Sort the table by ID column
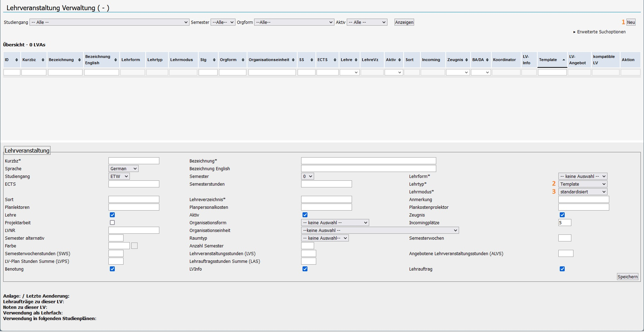The height and width of the screenshot is (332, 644). click(16, 60)
